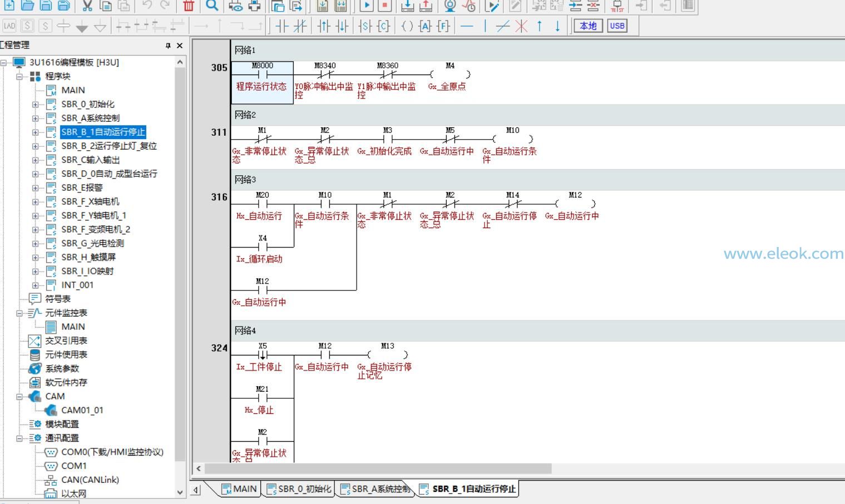
Task: Expand the SBR_0_初始化 tree node
Action: 35,104
